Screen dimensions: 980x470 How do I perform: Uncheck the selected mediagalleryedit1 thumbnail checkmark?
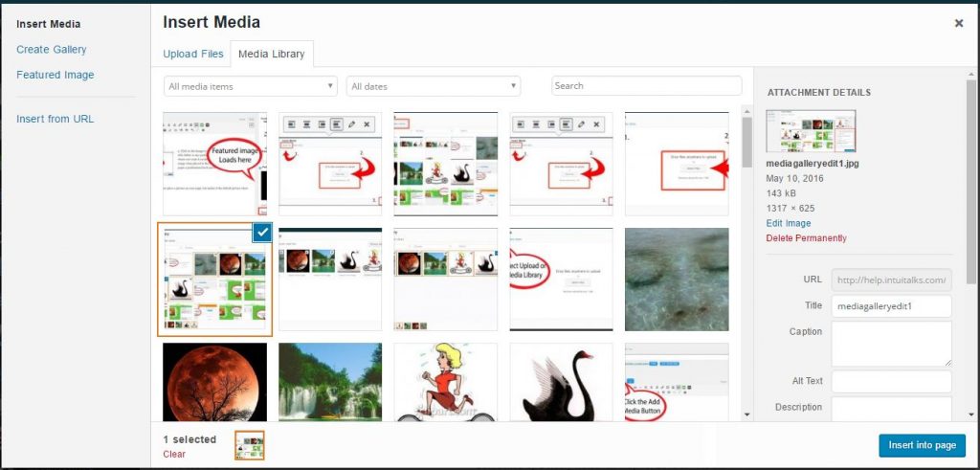tap(262, 233)
